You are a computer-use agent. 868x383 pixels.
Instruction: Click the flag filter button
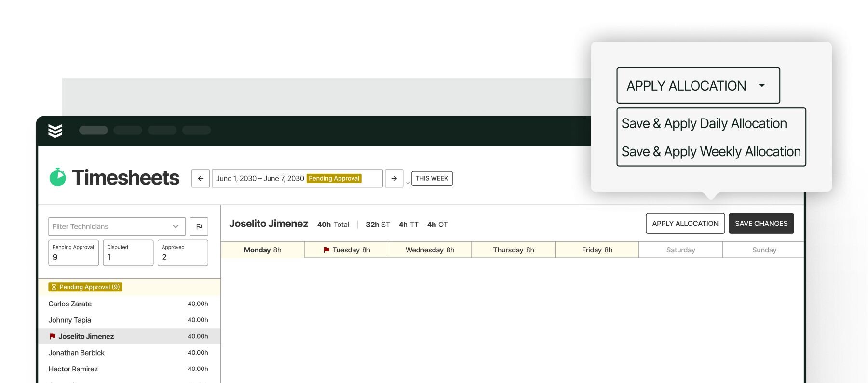[x=199, y=226]
